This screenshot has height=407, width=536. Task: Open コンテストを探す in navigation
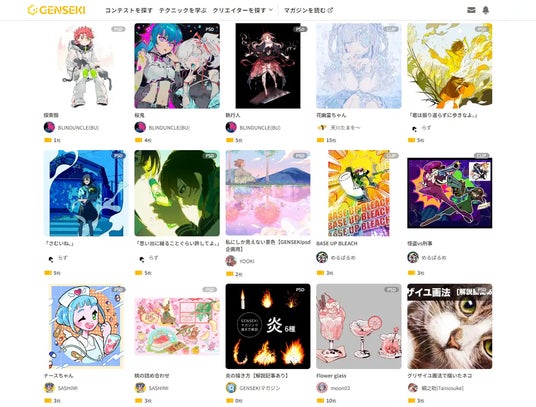coord(129,10)
